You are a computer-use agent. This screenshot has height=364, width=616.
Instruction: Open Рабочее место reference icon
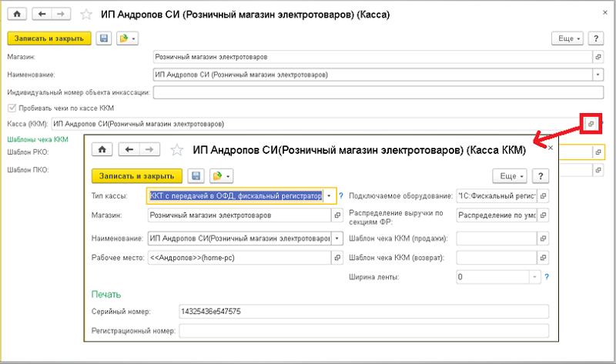(x=337, y=258)
